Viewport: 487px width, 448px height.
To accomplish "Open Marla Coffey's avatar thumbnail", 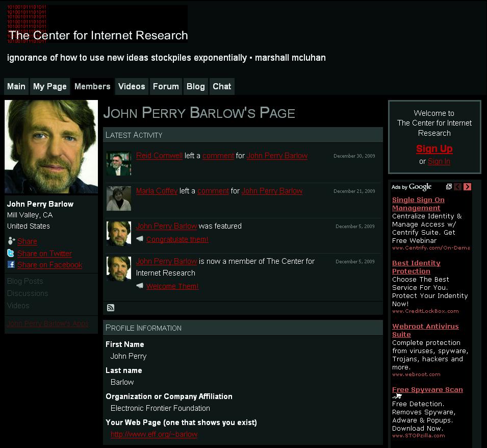I will (119, 198).
